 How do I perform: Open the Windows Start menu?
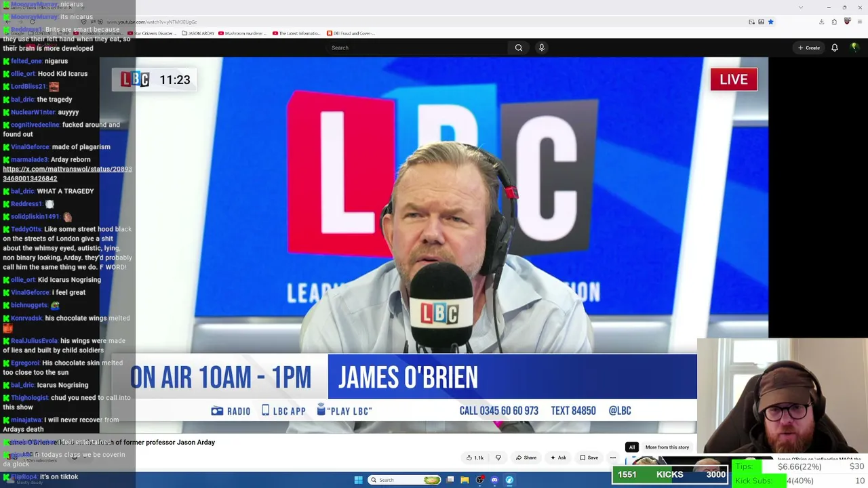point(358,480)
